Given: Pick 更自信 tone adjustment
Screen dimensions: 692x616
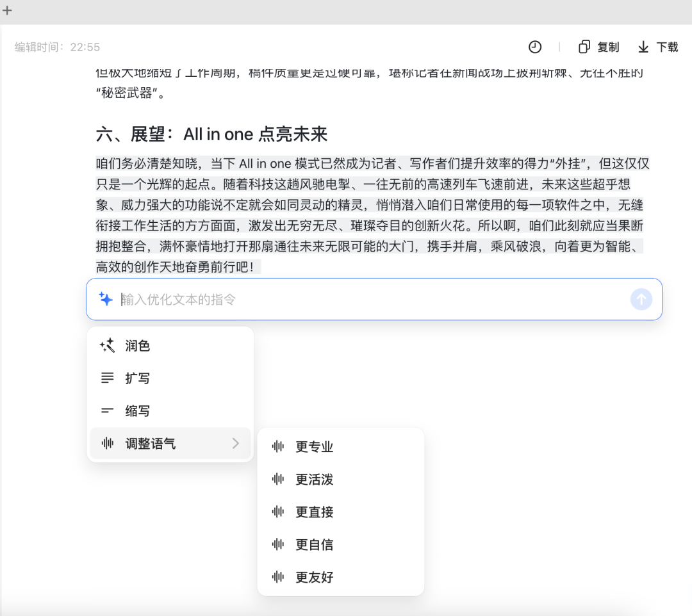Looking at the screenshot, I should pos(314,544).
